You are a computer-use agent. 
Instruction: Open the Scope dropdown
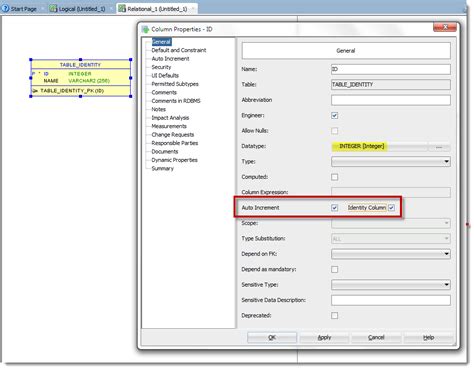pos(391,223)
